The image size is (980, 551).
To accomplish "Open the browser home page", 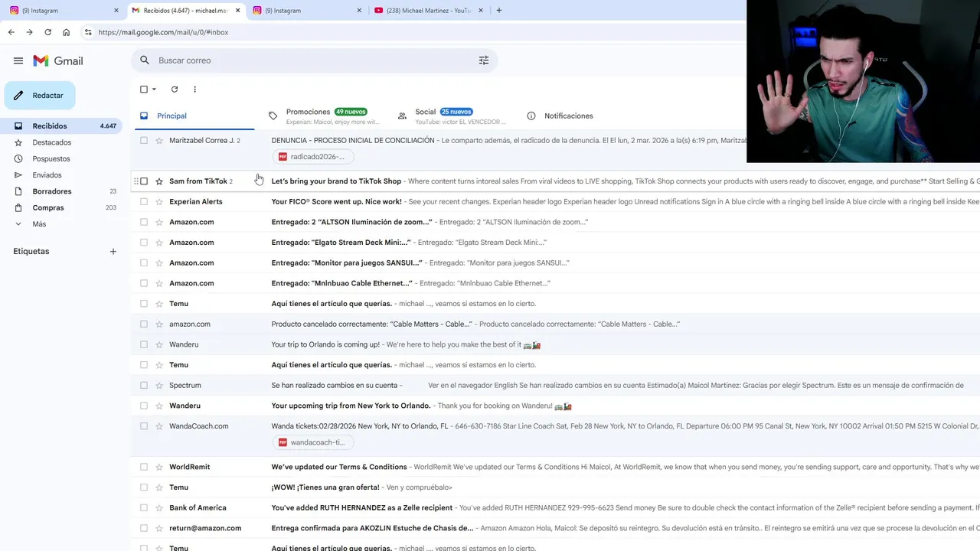I will [67, 32].
